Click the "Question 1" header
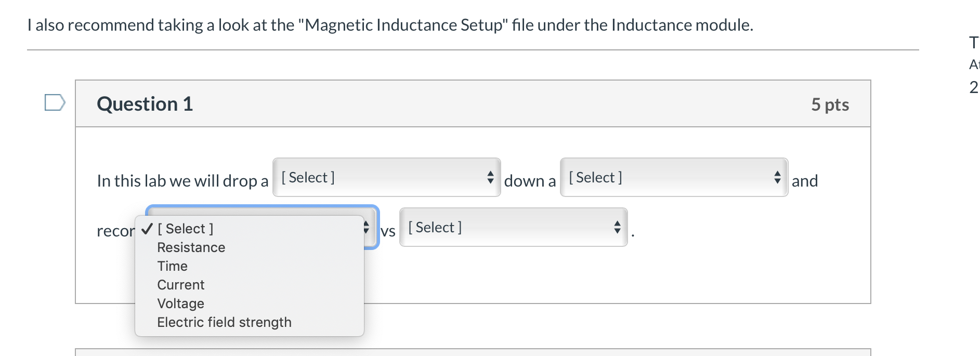 144,104
